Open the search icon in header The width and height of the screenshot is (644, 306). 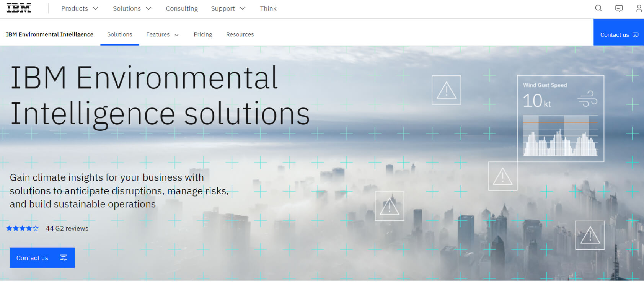point(598,8)
